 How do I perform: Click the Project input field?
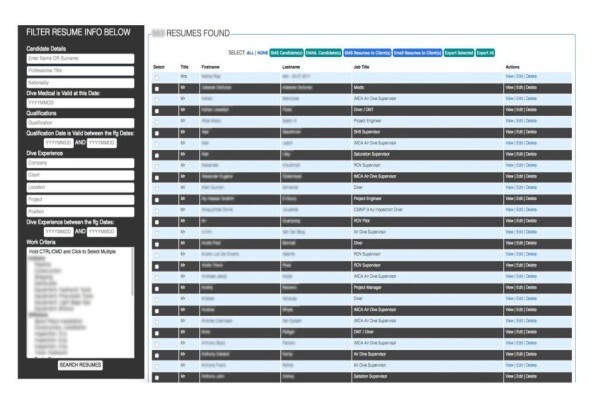pos(80,199)
